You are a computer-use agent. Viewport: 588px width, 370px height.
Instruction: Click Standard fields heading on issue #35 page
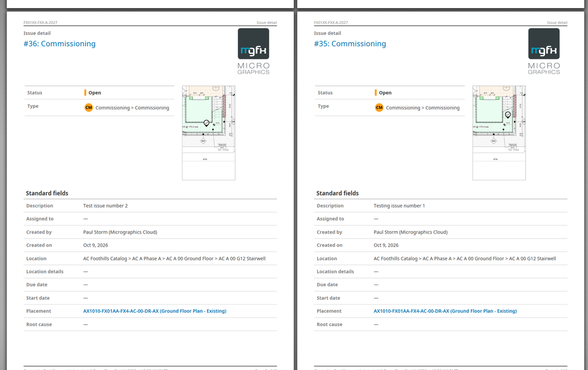[x=338, y=193]
